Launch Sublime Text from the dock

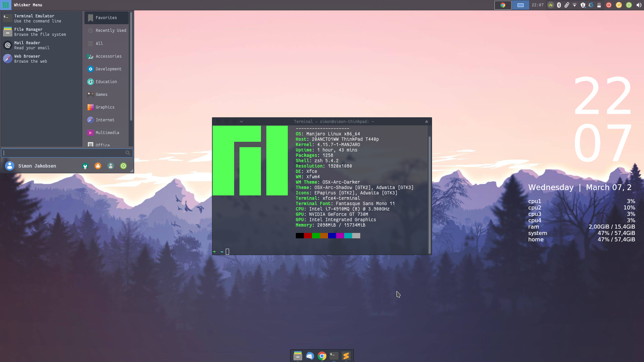click(x=346, y=356)
